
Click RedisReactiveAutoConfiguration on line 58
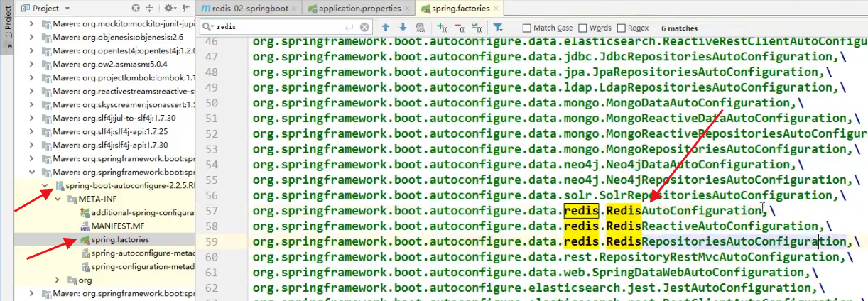coord(713,226)
